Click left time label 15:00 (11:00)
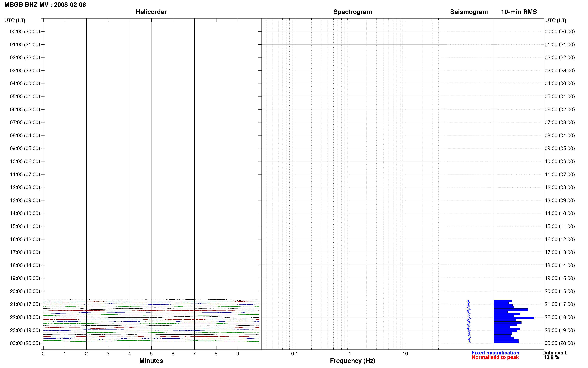 pos(25,226)
